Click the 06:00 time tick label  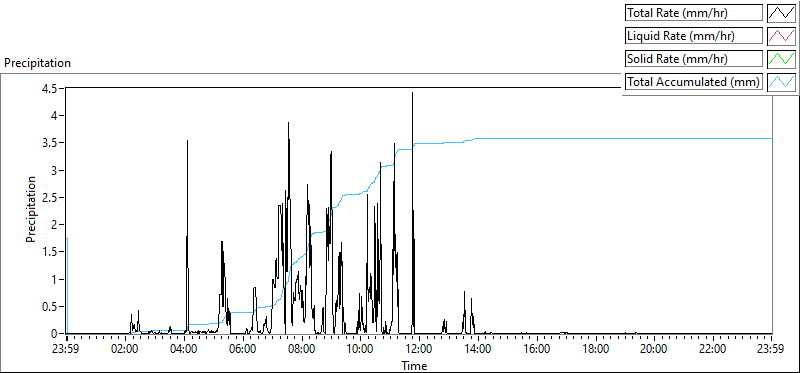pos(243,350)
